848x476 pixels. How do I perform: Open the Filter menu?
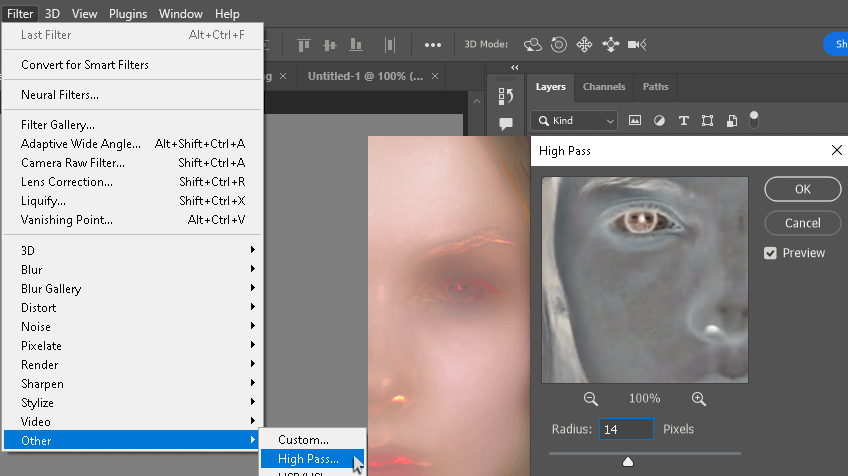[x=19, y=14]
